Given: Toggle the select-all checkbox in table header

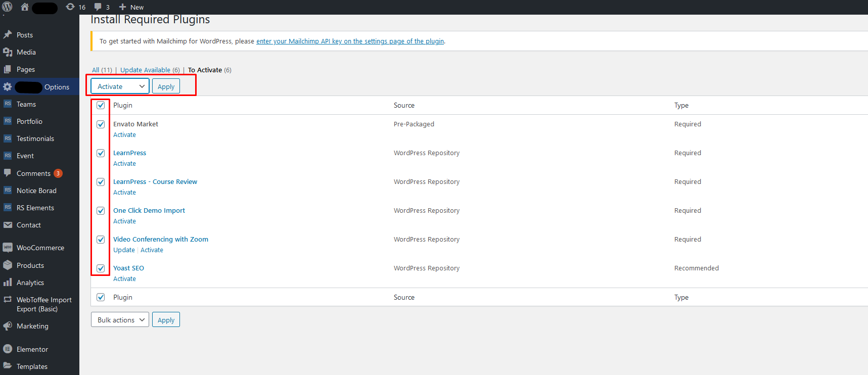Looking at the screenshot, I should [101, 105].
